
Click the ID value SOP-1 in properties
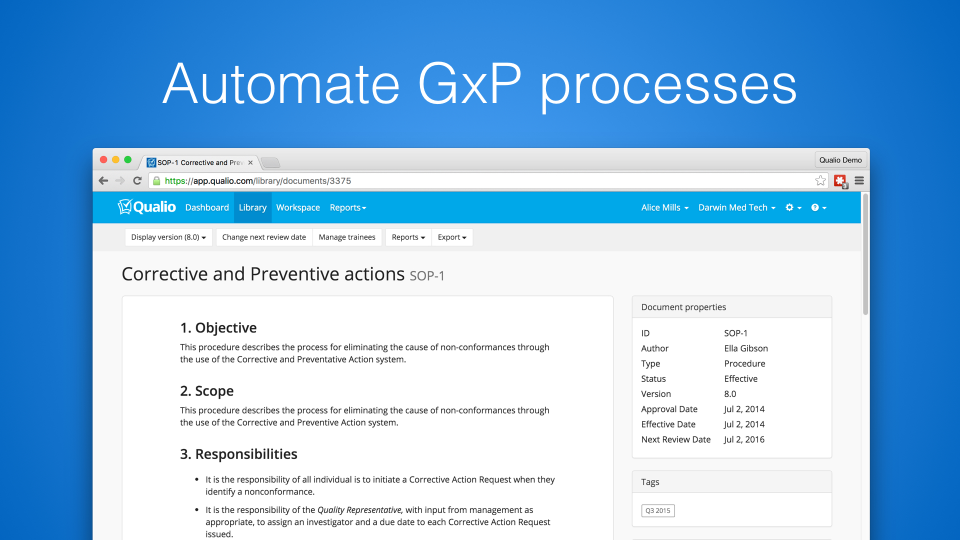(x=735, y=333)
